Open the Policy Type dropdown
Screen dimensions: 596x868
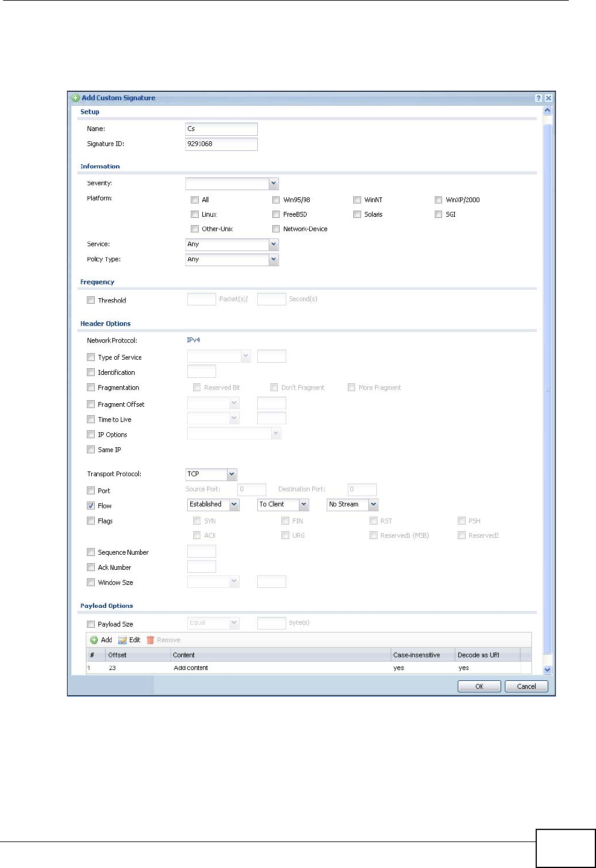[x=274, y=260]
